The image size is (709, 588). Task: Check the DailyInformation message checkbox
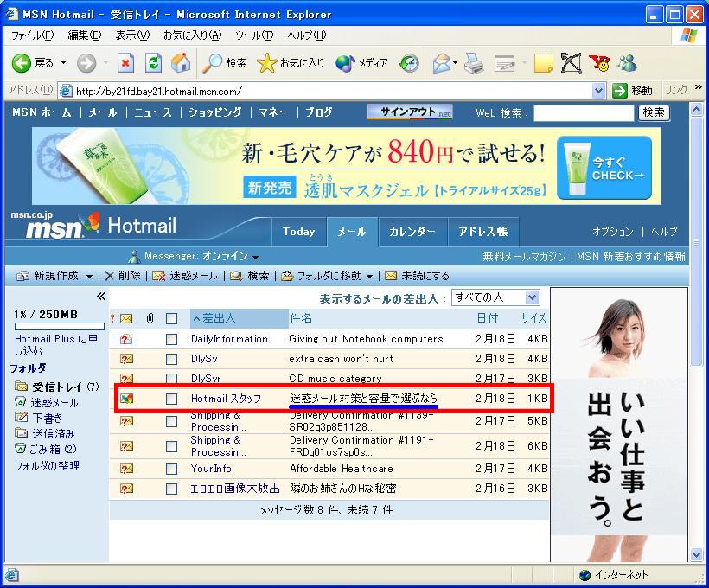171,339
